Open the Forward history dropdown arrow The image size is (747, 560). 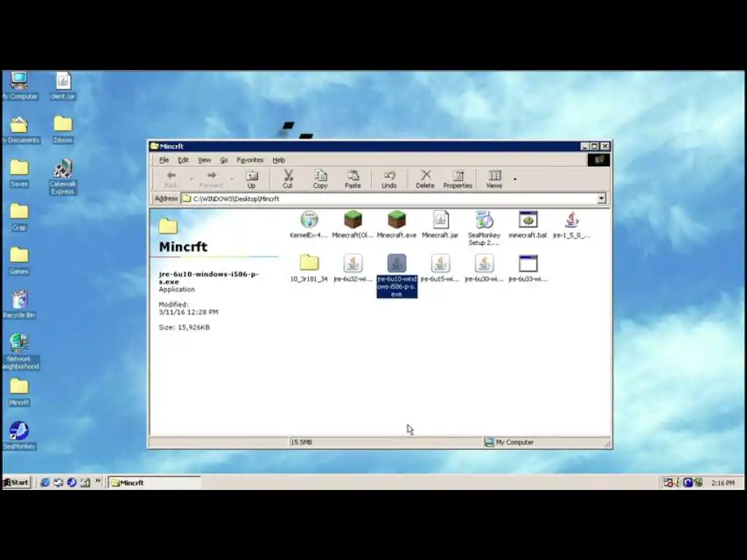(x=231, y=179)
